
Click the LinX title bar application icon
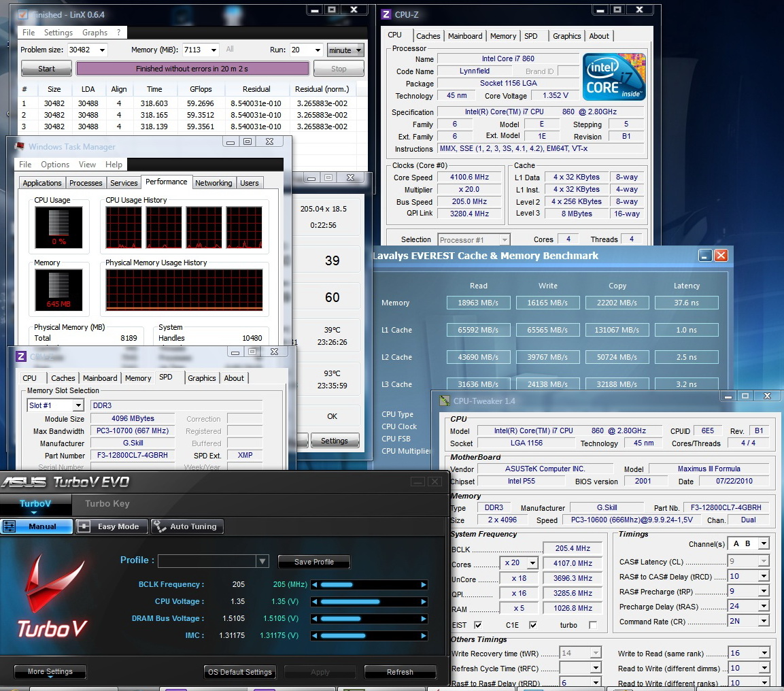coord(22,14)
